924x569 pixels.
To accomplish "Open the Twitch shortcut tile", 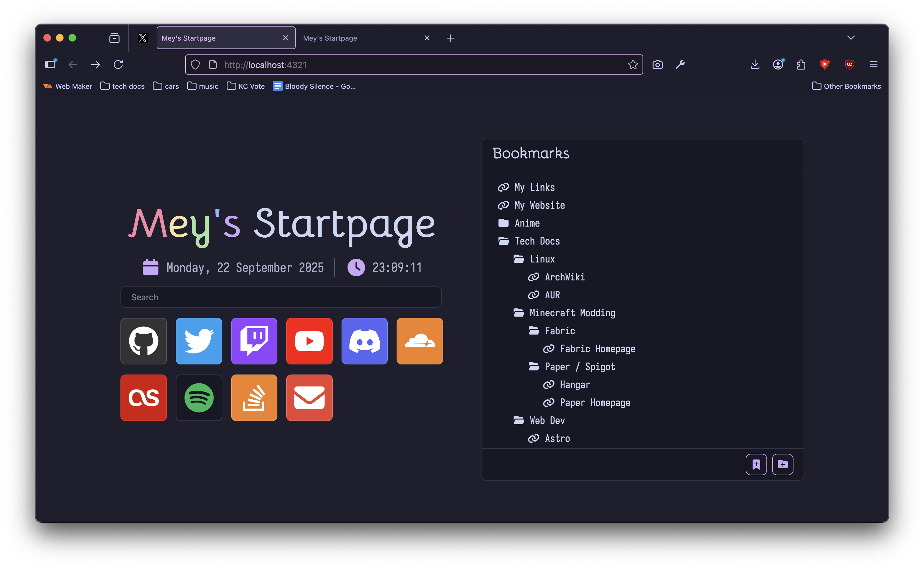I will [x=254, y=341].
